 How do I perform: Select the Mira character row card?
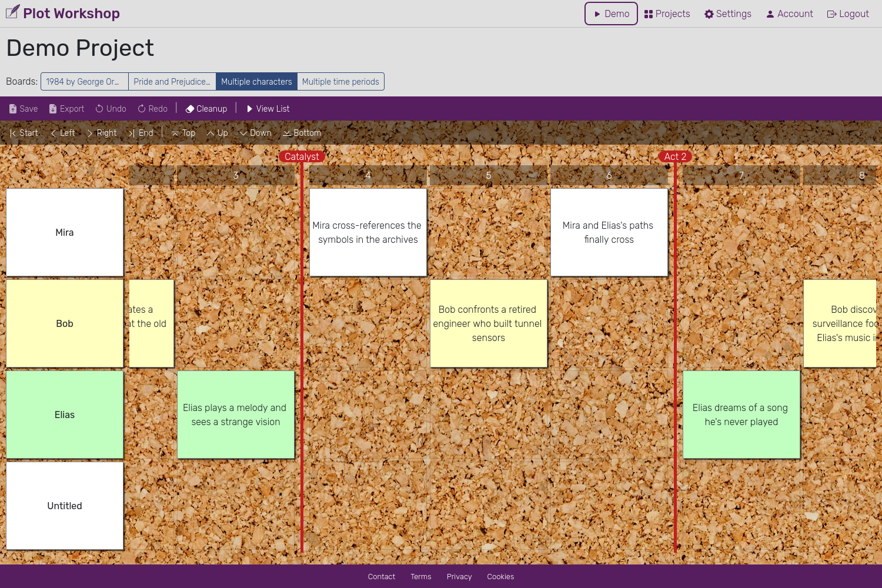65,232
